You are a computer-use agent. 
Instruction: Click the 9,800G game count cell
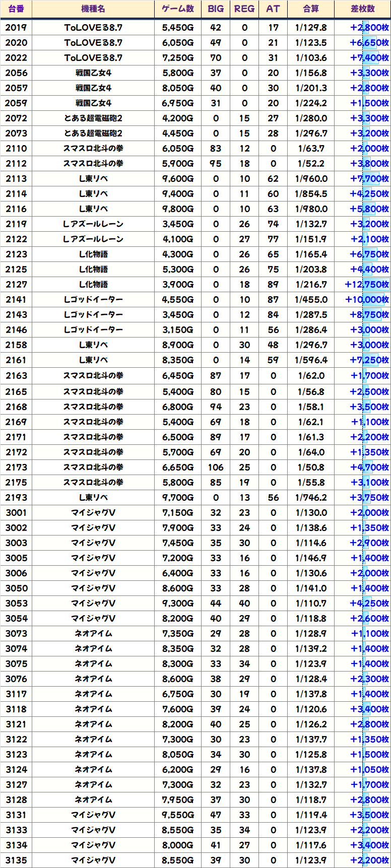point(178,209)
